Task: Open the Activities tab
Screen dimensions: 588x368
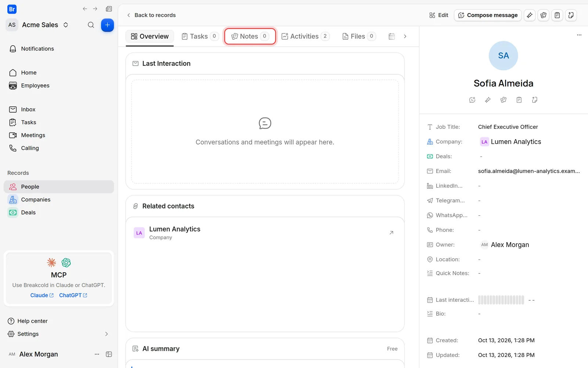Action: tap(305, 36)
